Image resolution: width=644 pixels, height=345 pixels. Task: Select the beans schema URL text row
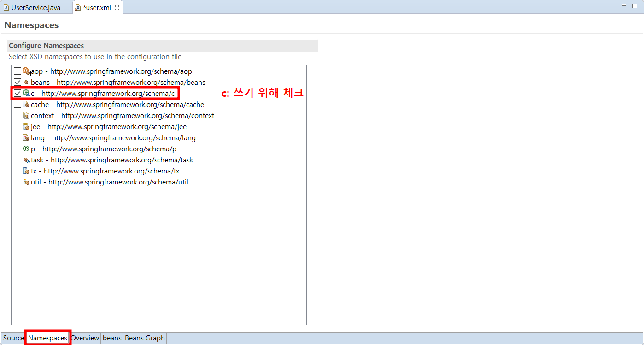tap(118, 83)
